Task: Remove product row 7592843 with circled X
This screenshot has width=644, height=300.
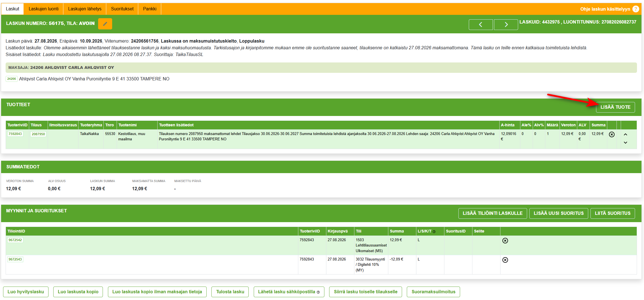Action: (x=612, y=134)
